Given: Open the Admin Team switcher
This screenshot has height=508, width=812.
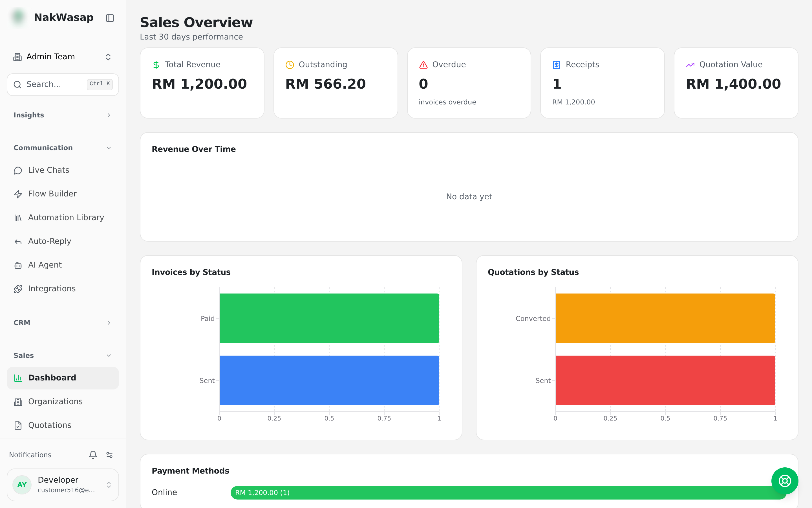Looking at the screenshot, I should [x=63, y=57].
